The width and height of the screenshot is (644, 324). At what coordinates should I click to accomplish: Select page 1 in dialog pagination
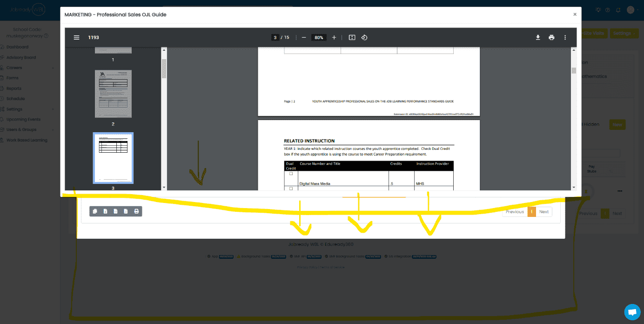(x=531, y=212)
